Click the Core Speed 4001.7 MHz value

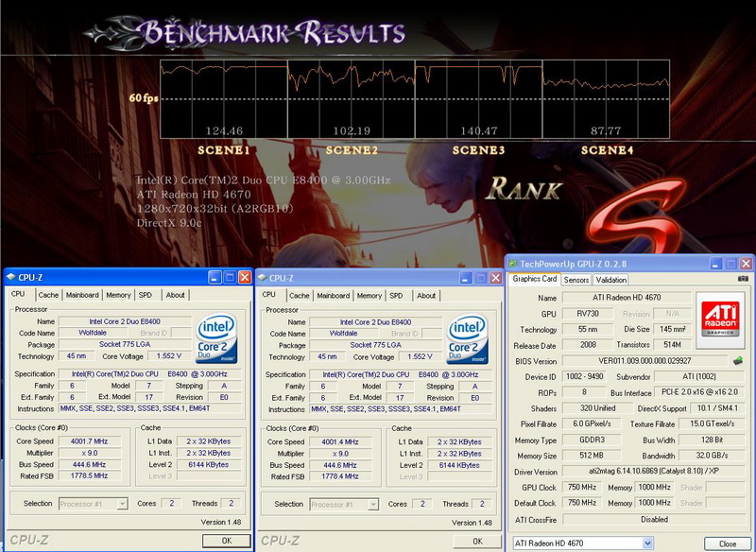click(89, 441)
